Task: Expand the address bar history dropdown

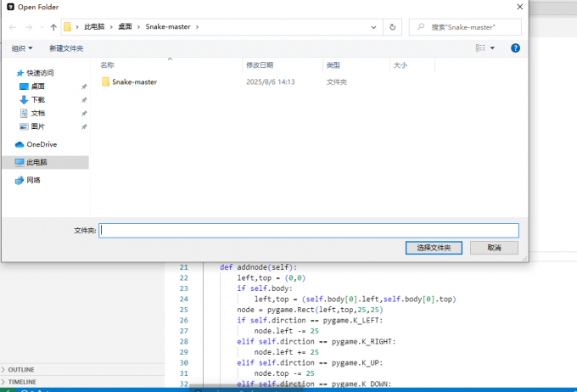Action: [x=374, y=27]
